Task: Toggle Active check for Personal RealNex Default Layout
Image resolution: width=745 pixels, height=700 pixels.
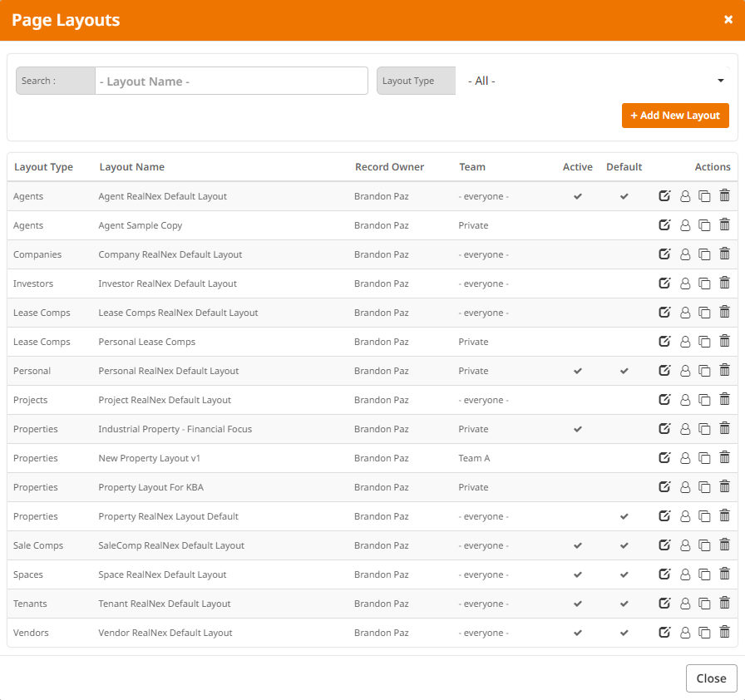Action: point(578,371)
